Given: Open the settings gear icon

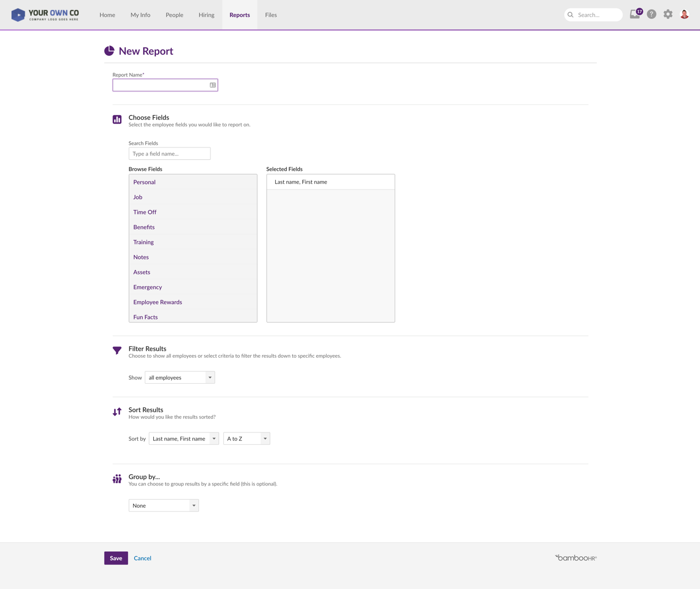Looking at the screenshot, I should click(x=668, y=15).
